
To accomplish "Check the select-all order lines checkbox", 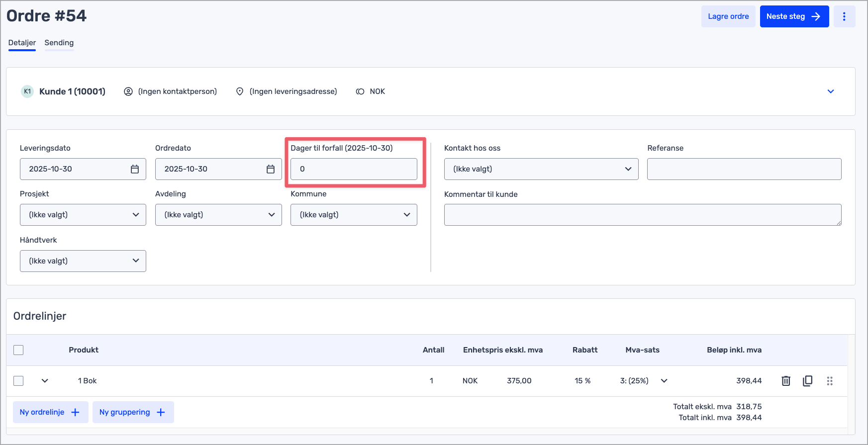I will tap(18, 350).
